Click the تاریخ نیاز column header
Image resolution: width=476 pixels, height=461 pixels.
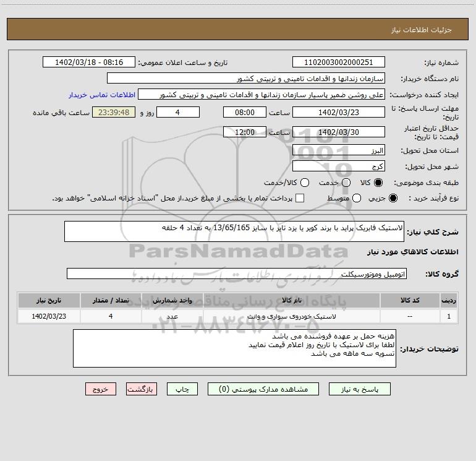pyautogui.click(x=49, y=300)
